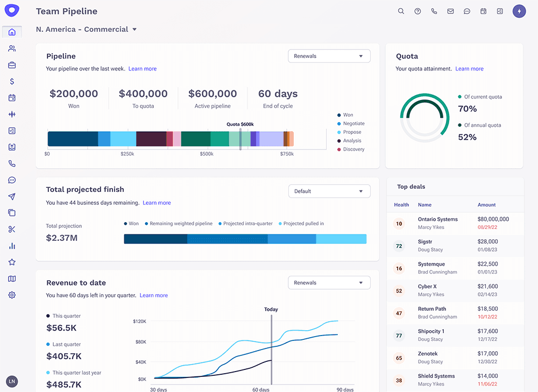Open the Default dropdown for projected finish
This screenshot has height=392, width=538.
point(329,191)
